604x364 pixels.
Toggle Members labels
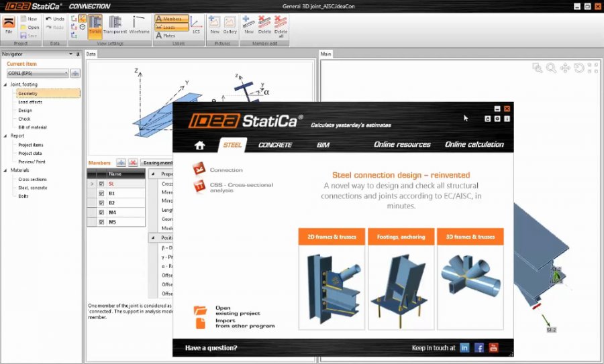pos(171,19)
